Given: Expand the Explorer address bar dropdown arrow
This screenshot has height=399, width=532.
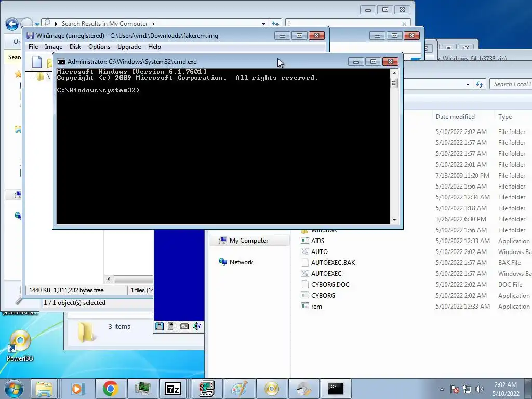Looking at the screenshot, I should pos(468,85).
